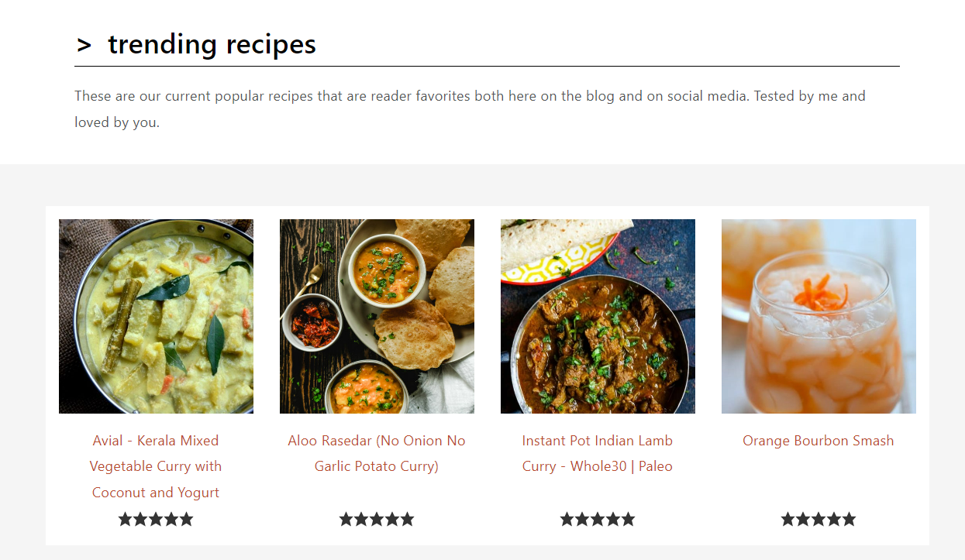Click the first star under Orange Bourbon Smash
Screen dimensions: 965x560
788,519
